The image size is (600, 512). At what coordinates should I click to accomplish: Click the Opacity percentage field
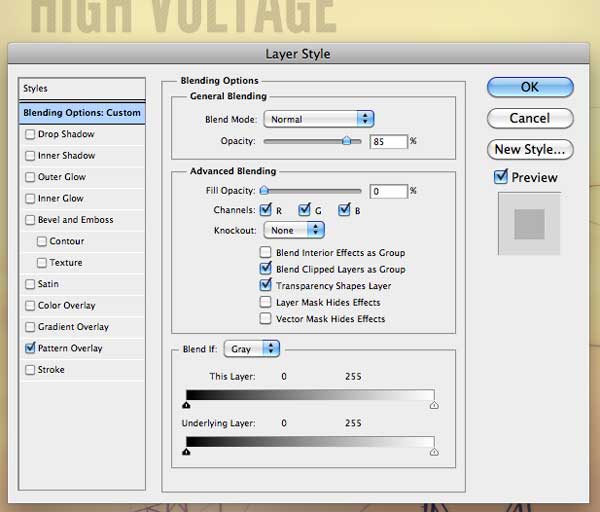(x=388, y=142)
